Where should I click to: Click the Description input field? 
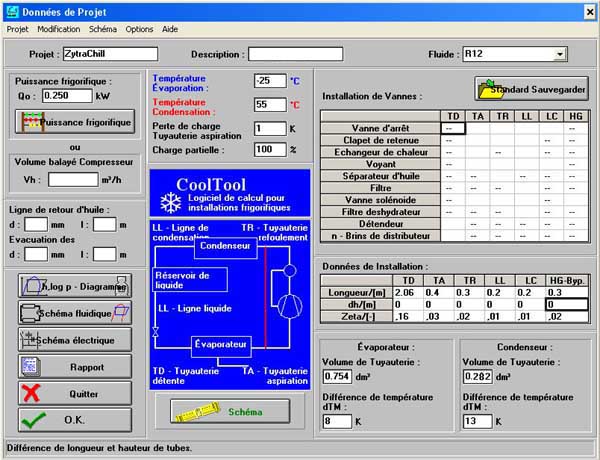coord(295,54)
